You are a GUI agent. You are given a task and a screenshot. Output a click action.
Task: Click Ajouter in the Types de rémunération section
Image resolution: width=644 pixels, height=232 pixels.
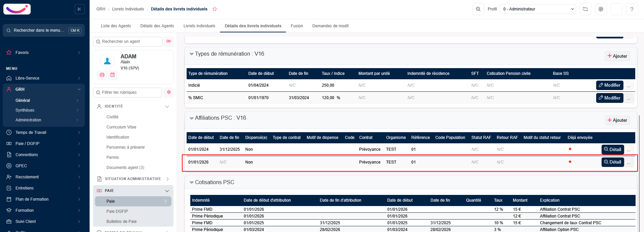(x=617, y=56)
